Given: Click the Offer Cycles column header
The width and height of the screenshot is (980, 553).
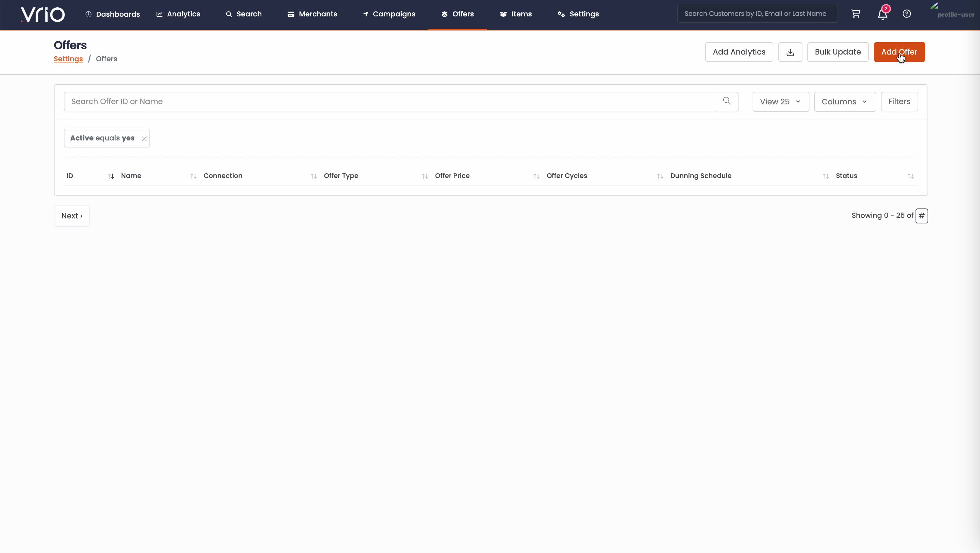Looking at the screenshot, I should pyautogui.click(x=566, y=176).
